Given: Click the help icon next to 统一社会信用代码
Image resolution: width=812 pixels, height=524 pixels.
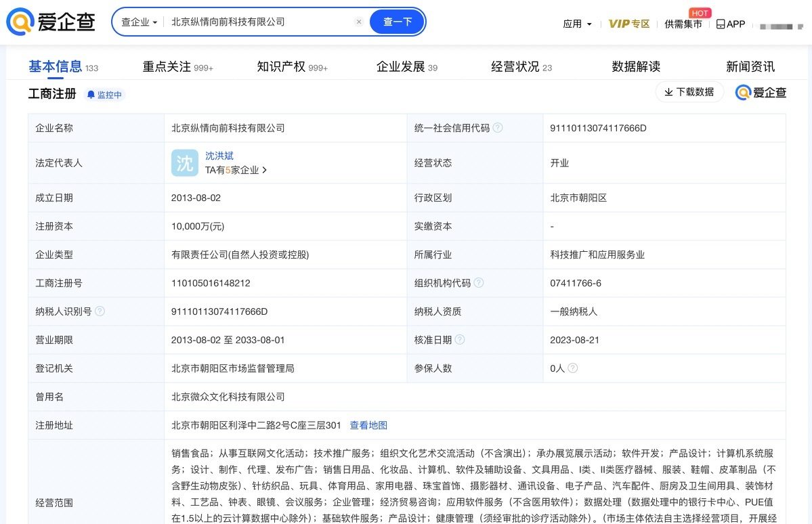Looking at the screenshot, I should point(498,128).
